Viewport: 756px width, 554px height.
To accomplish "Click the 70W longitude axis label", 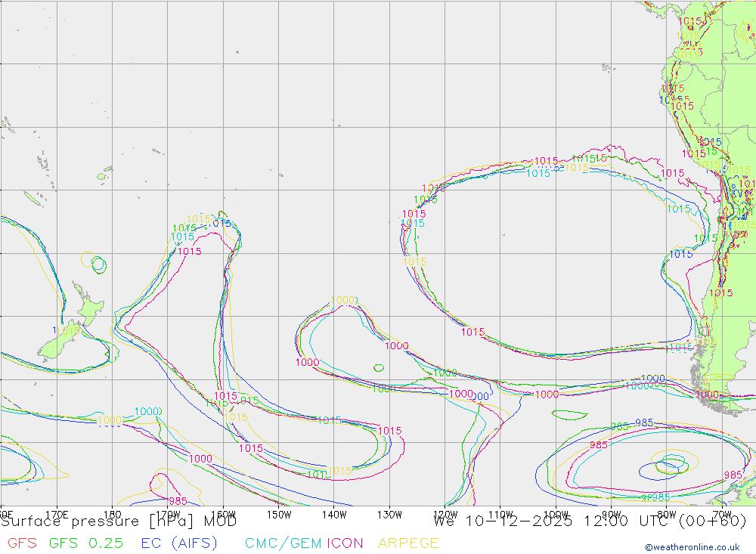I will coord(722,515).
